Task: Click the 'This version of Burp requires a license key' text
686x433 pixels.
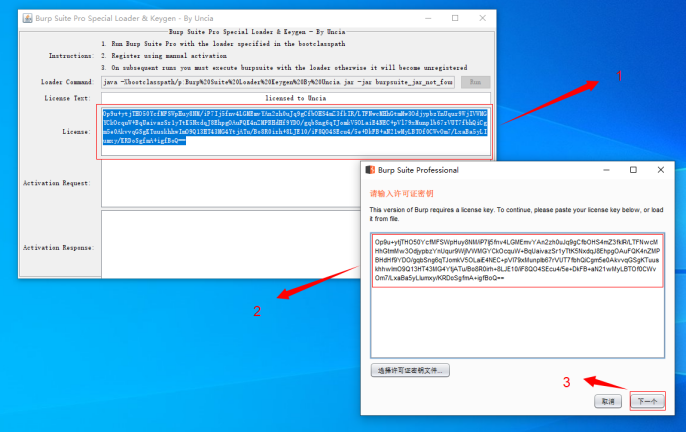Action: (516, 214)
